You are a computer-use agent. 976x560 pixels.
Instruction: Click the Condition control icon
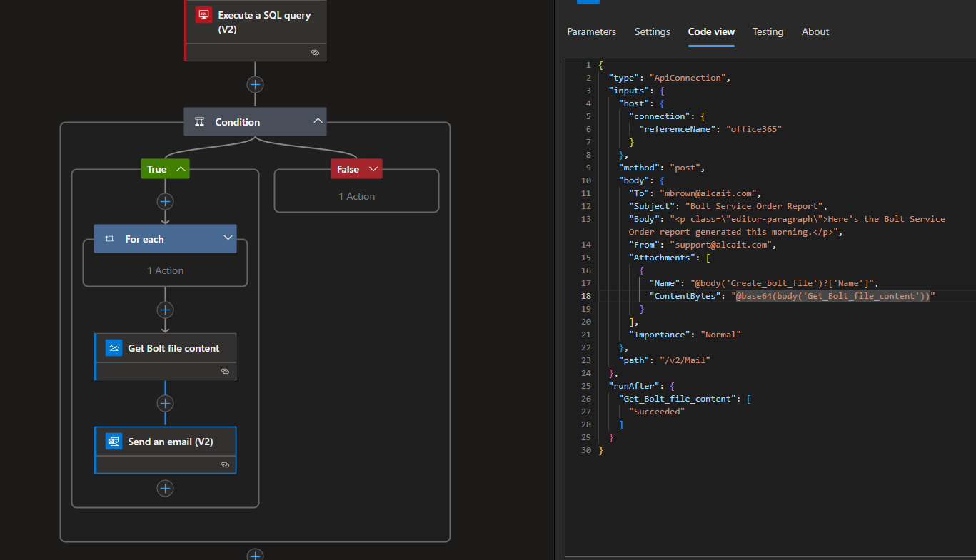(200, 122)
